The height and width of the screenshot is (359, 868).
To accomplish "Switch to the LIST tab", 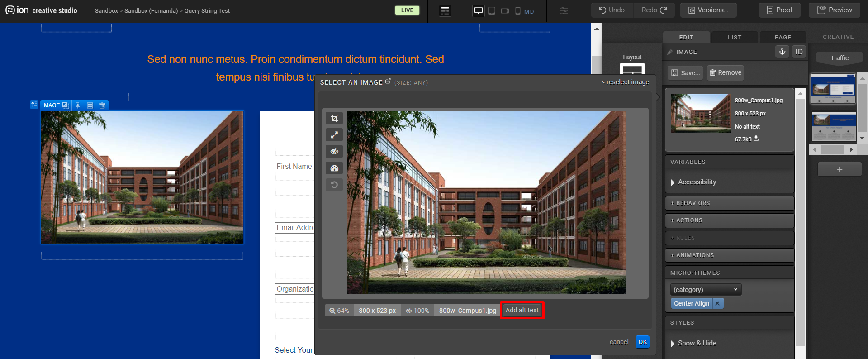I will tap(735, 37).
